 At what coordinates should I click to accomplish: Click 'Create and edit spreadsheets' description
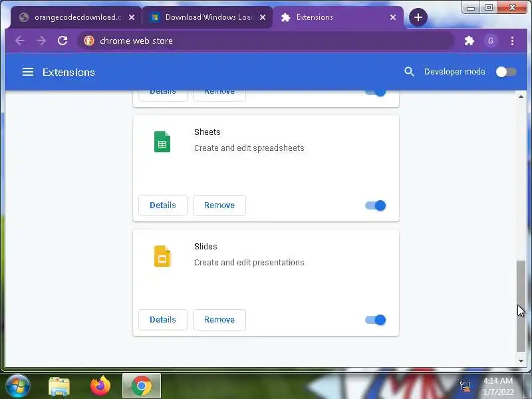[249, 148]
